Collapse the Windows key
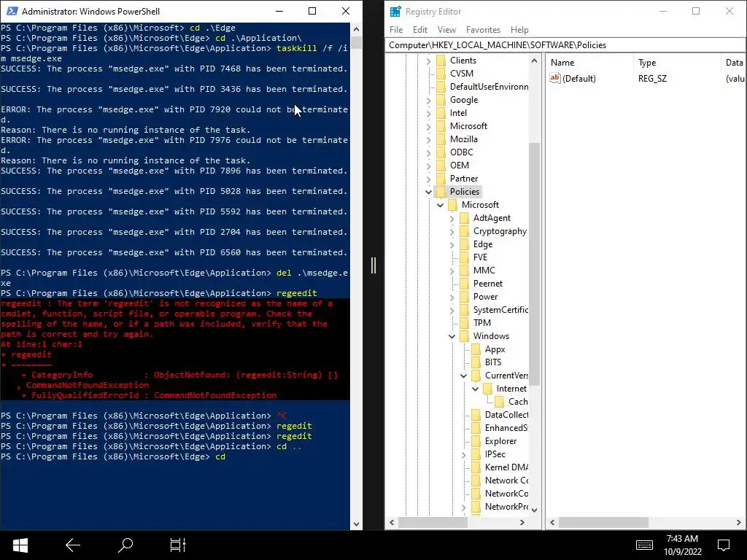The width and height of the screenshot is (747, 560). [452, 336]
